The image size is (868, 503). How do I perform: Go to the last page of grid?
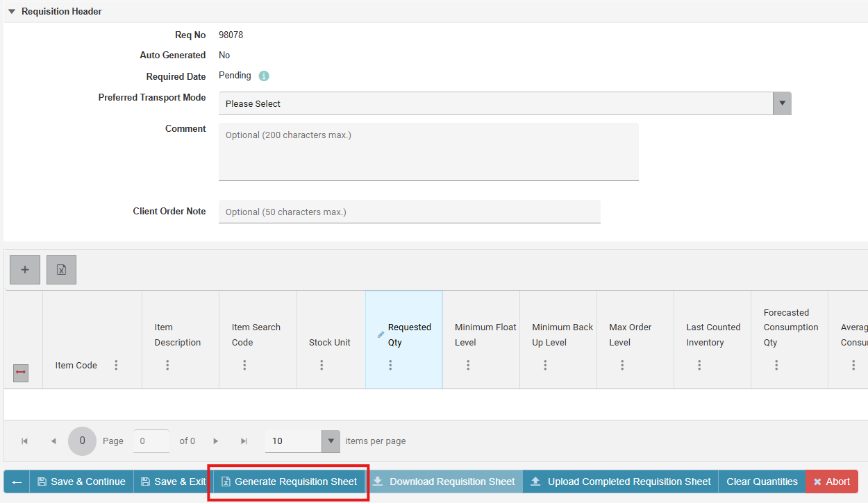(244, 441)
